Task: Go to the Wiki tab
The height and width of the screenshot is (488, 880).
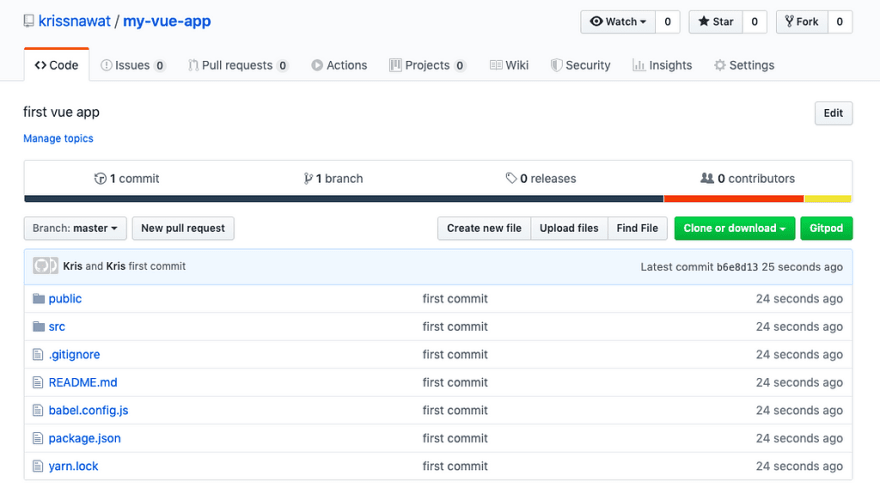Action: click(x=509, y=65)
